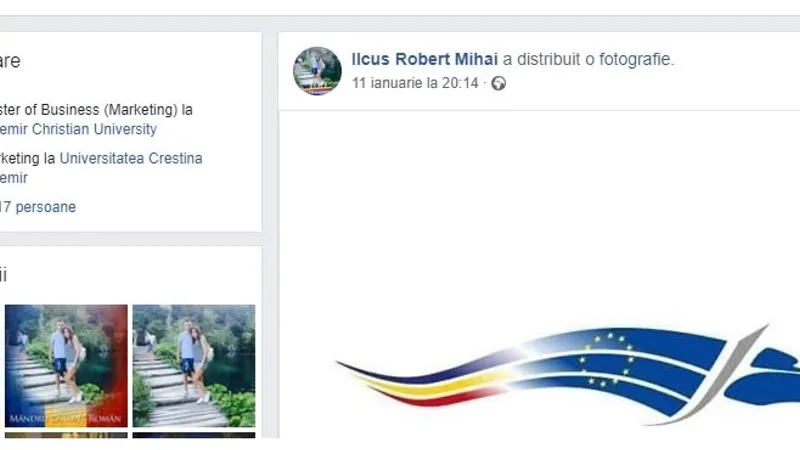
Task: Click the 'MANDRU CA SUNT ROMAN' caption on thumbnail
Action: click(x=65, y=419)
